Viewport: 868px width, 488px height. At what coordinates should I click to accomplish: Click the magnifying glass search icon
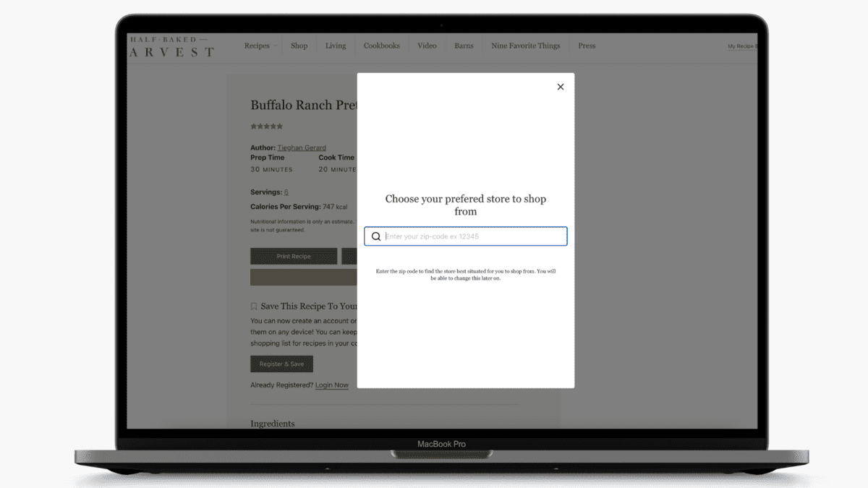(x=376, y=236)
